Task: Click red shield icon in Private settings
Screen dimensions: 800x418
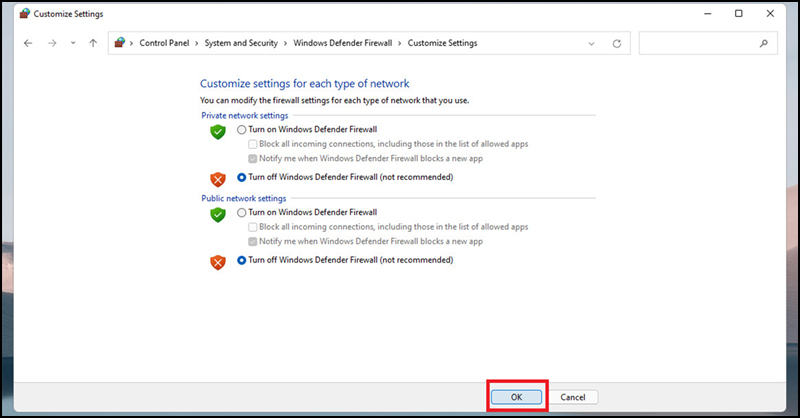Action: (218, 179)
